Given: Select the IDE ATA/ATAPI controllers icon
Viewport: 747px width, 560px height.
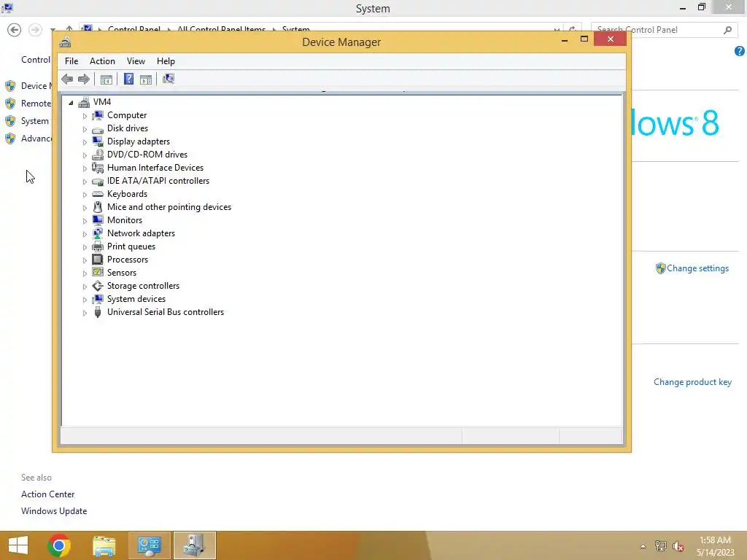Looking at the screenshot, I should click(x=98, y=181).
